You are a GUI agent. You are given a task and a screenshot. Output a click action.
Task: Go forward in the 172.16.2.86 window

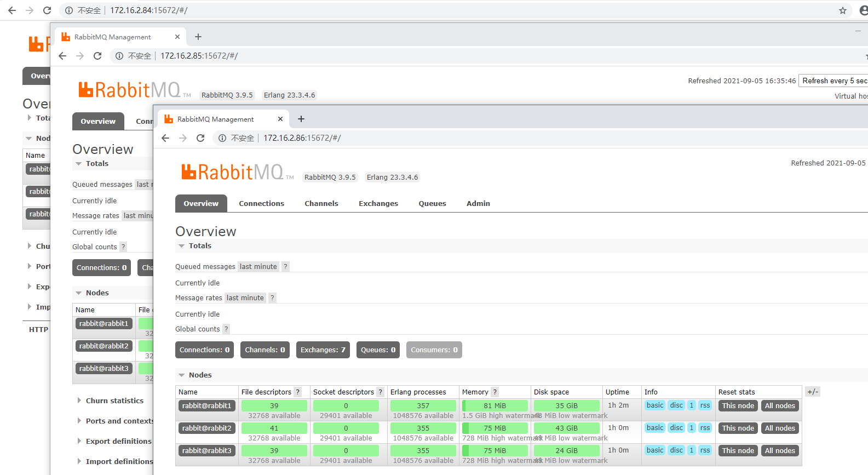(x=183, y=138)
